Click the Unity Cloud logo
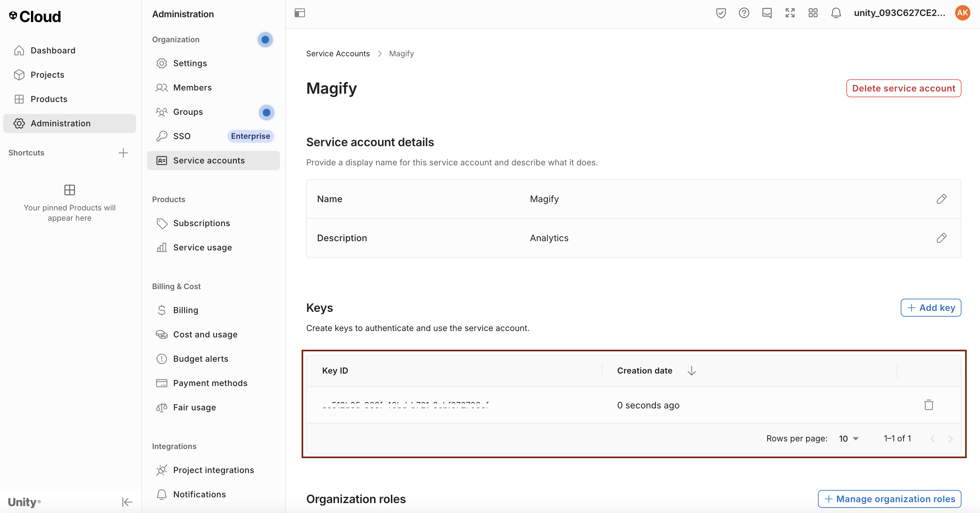980x513 pixels. (35, 16)
